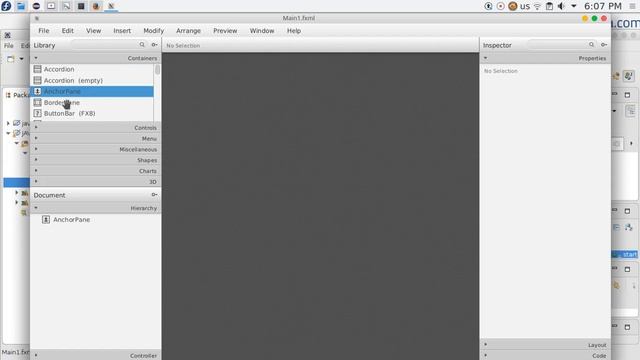
Task: Collapse the Properties section
Action: tap(545, 58)
